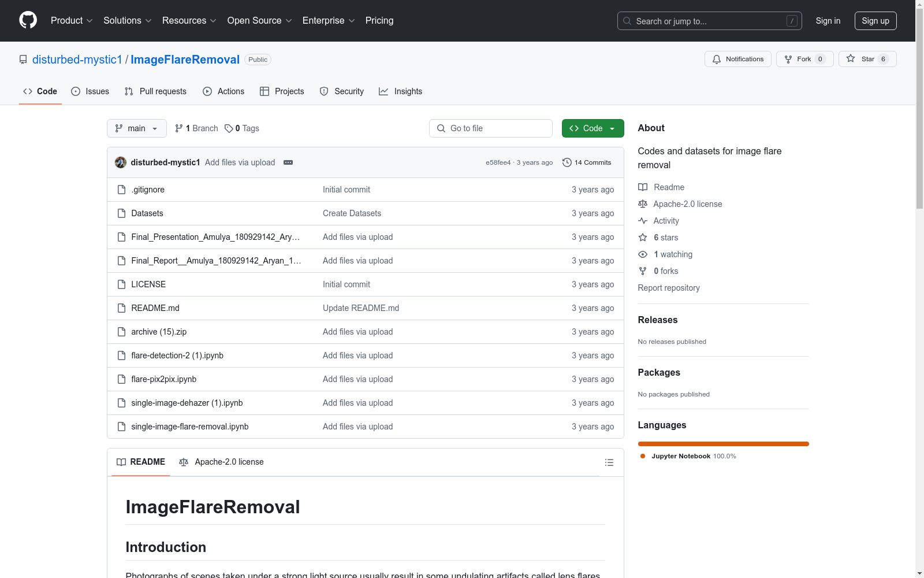This screenshot has width=924, height=578.
Task: Open flare-detection-2 (1).ipynb file
Action: (177, 355)
